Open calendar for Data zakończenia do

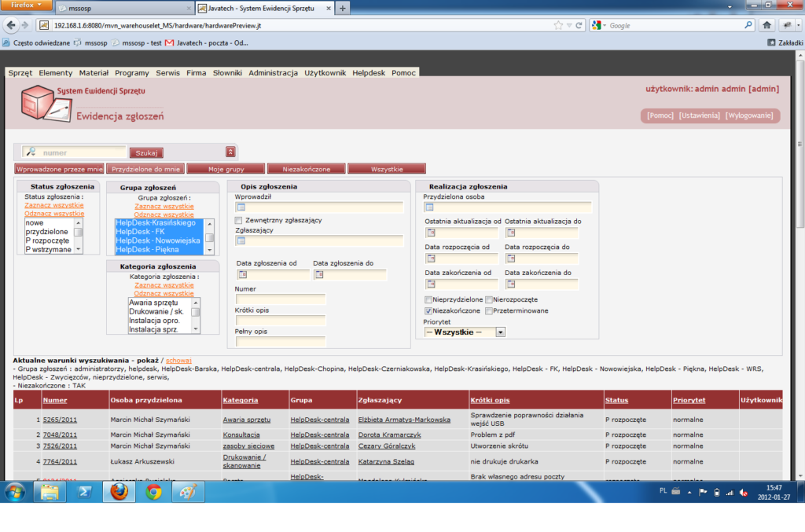tap(510, 284)
